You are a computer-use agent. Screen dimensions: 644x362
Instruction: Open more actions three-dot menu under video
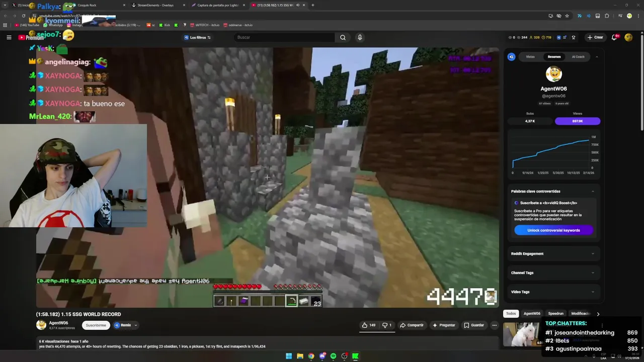495,325
